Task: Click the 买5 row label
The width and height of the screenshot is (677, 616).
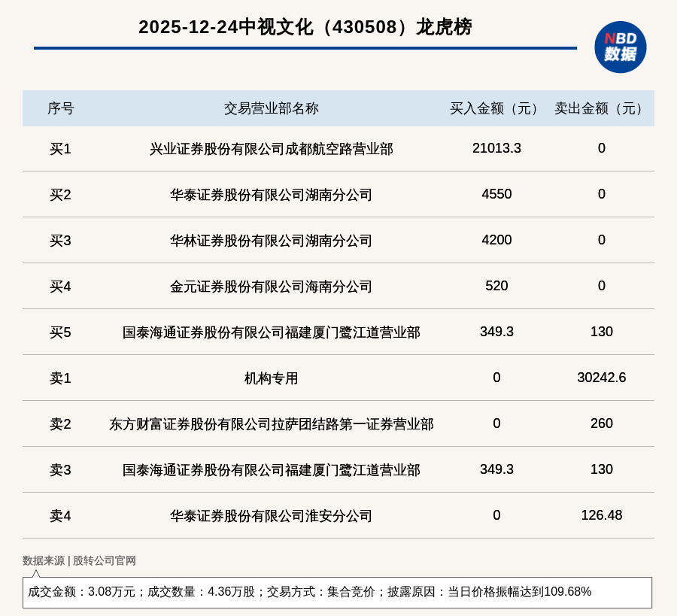Action: (x=60, y=332)
